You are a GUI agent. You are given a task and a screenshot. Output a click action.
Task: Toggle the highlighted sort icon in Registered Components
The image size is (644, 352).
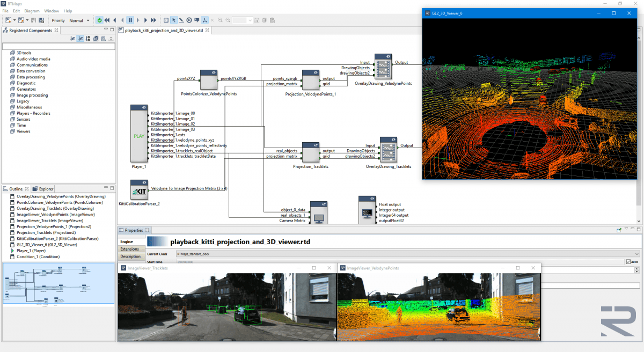click(x=80, y=38)
